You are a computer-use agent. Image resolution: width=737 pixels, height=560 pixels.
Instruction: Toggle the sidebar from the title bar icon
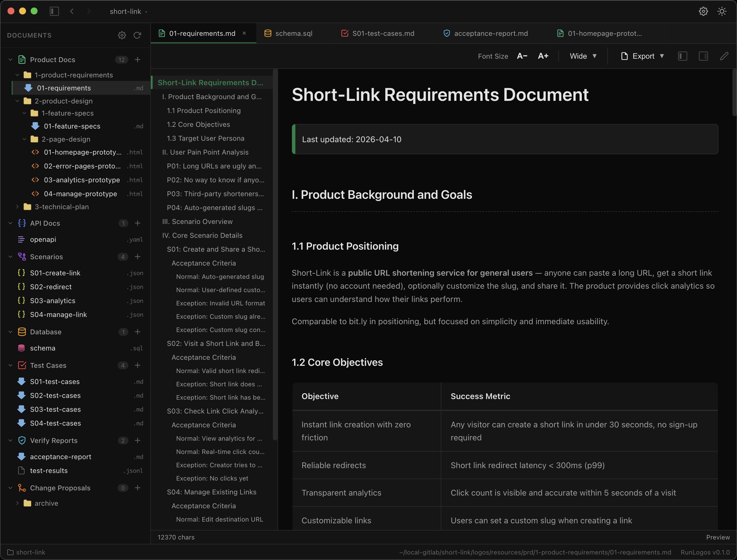click(54, 11)
